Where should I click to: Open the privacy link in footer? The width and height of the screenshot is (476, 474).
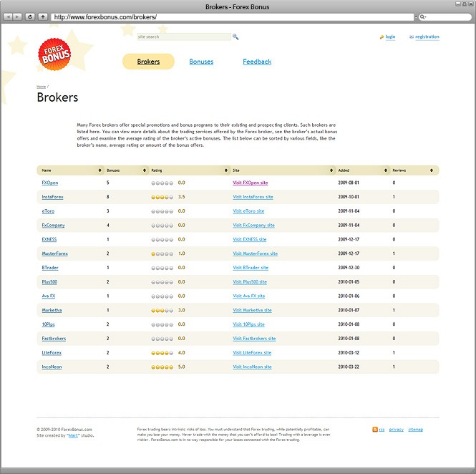click(x=397, y=430)
